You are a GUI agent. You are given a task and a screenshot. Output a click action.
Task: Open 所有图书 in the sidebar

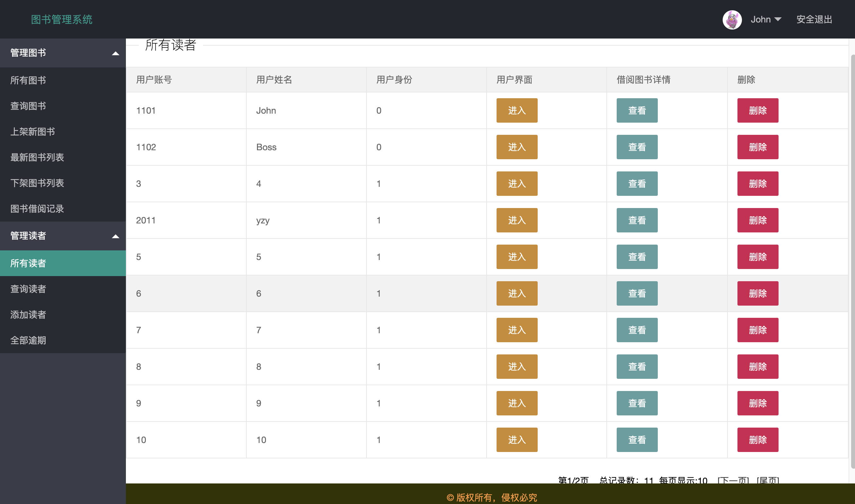63,80
